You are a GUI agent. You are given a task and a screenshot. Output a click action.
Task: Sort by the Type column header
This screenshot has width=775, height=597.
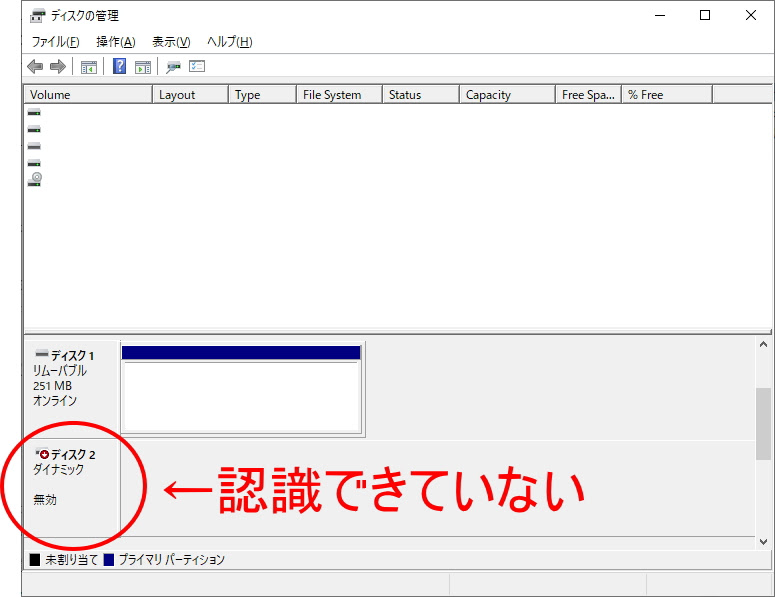[262, 94]
